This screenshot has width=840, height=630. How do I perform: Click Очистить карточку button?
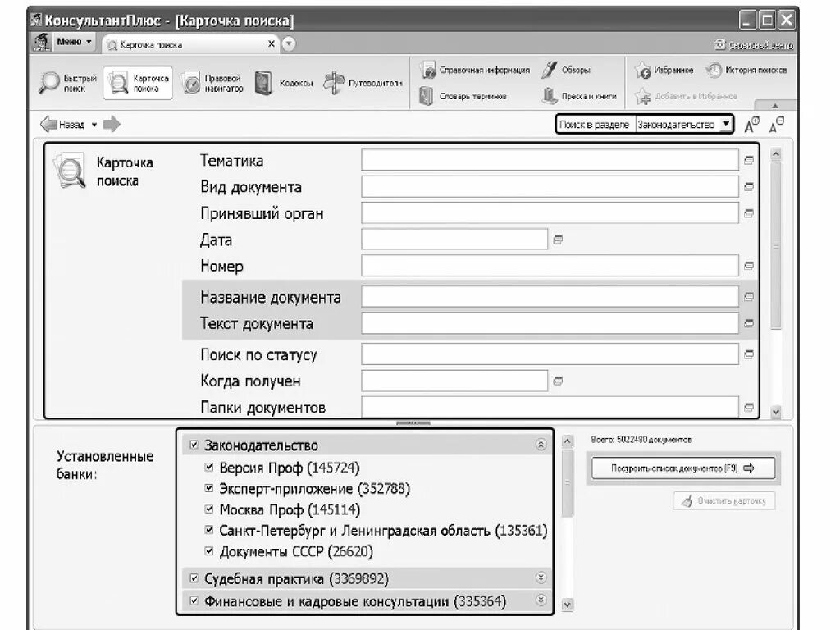coord(724,501)
